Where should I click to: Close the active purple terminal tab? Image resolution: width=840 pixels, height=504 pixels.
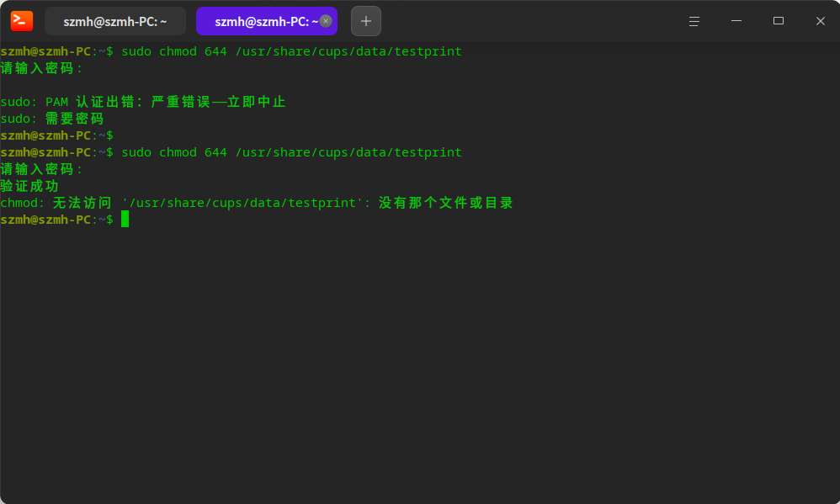pos(326,21)
